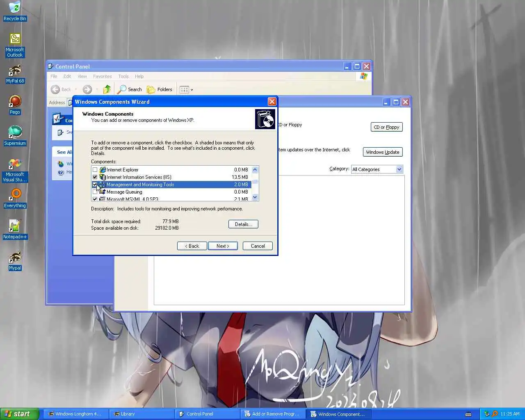
Task: Open the Tools menu in Control Panel
Action: click(123, 76)
